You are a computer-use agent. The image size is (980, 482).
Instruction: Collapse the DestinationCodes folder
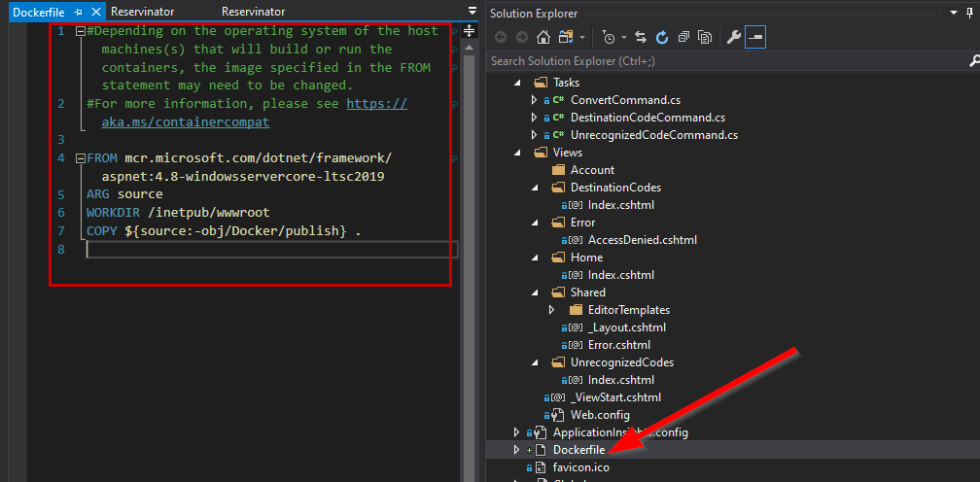535,188
